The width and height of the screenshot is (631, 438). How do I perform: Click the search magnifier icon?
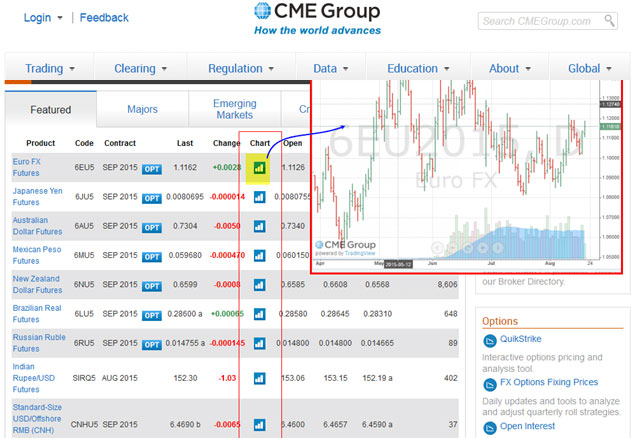coord(609,20)
